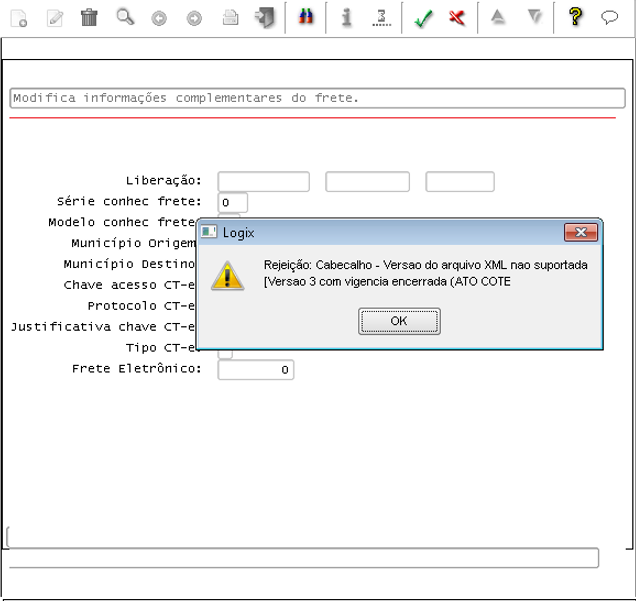636x601 pixels.
Task: Click the third Liberação input field
Action: point(460,181)
